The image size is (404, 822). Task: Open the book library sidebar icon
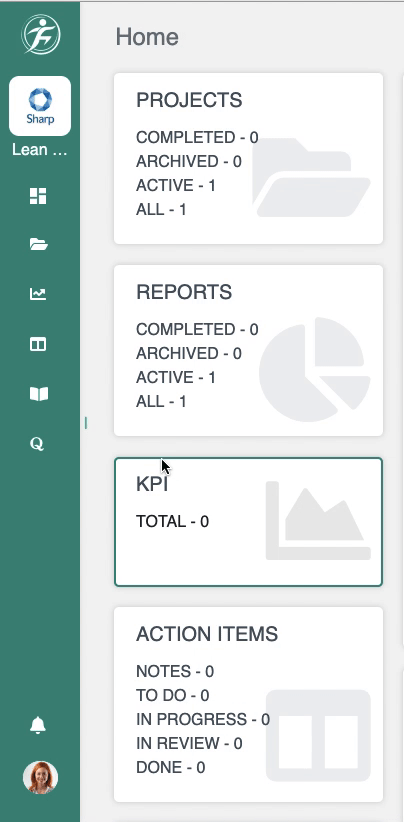tap(39, 394)
